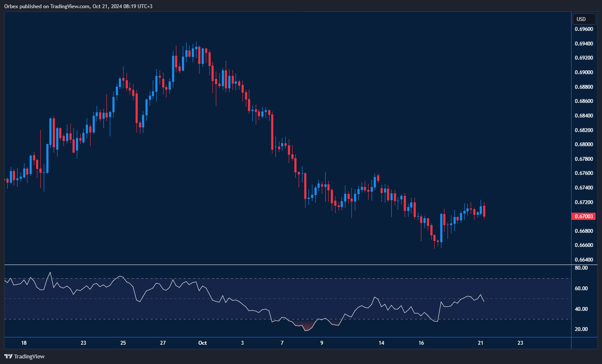
Task: Click the white divider between price and RSI panes
Action: 287,265
